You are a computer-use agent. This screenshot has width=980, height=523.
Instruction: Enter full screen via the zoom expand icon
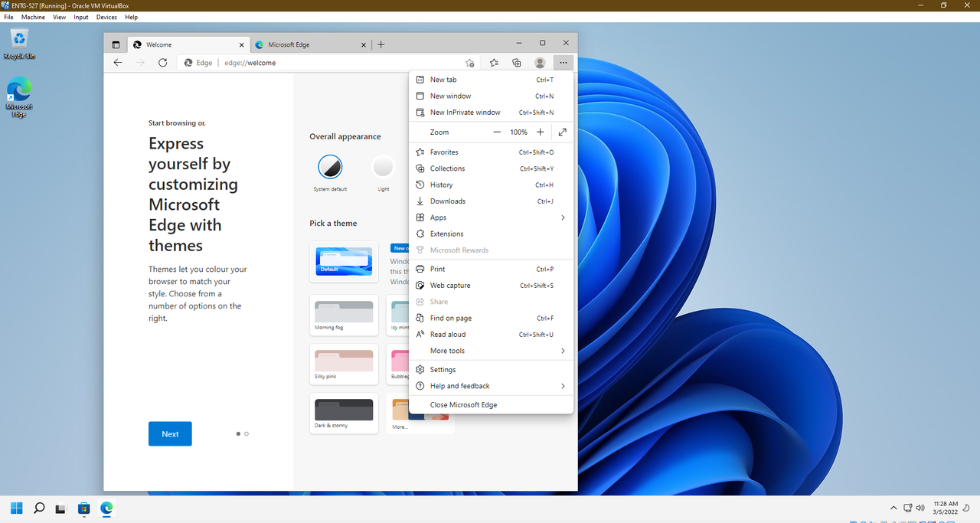point(563,132)
